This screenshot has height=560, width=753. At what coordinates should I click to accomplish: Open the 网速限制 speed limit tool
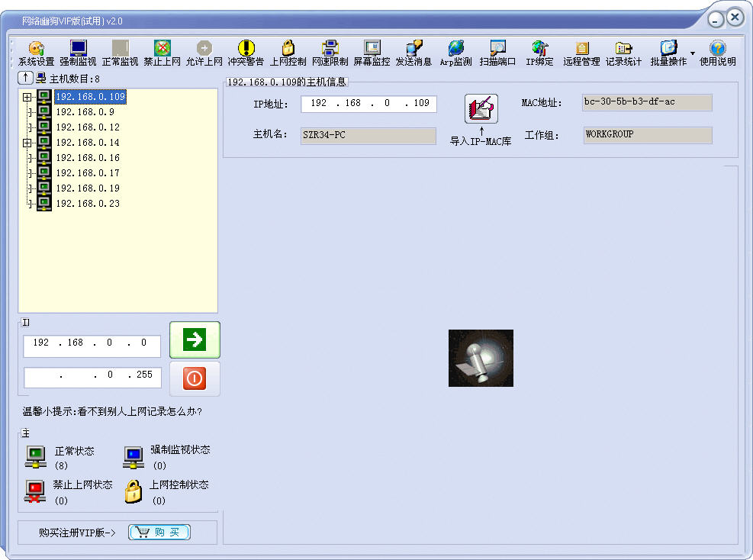tap(330, 52)
